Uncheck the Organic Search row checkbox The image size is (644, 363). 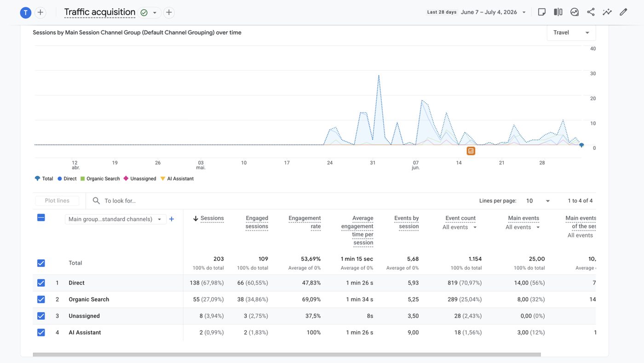pos(41,300)
